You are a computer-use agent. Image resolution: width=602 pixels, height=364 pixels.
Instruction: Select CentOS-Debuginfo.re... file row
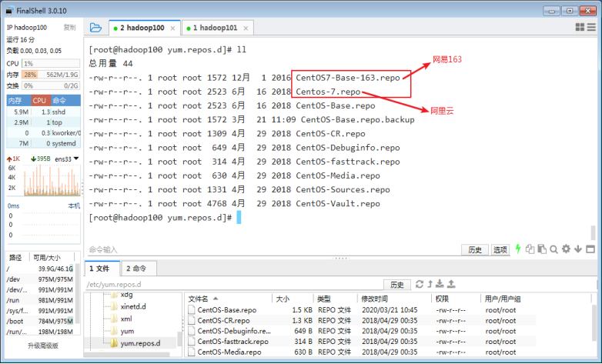[x=361, y=331]
